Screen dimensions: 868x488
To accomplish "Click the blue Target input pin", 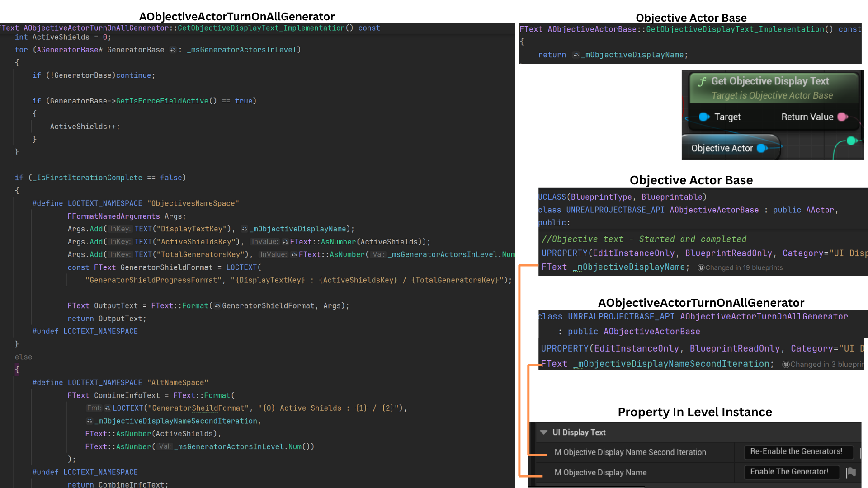I will (x=703, y=117).
